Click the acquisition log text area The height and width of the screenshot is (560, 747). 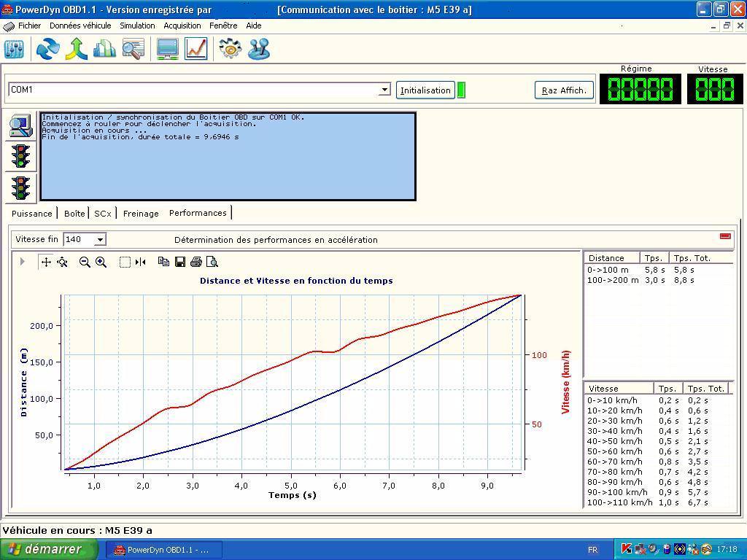click(228, 156)
